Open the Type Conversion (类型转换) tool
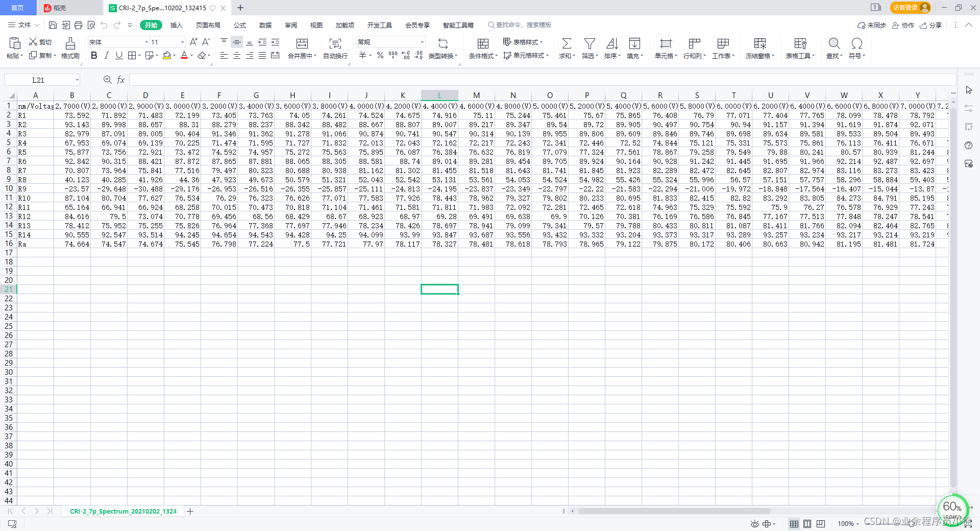Image resolution: width=980 pixels, height=531 pixels. pos(443,48)
